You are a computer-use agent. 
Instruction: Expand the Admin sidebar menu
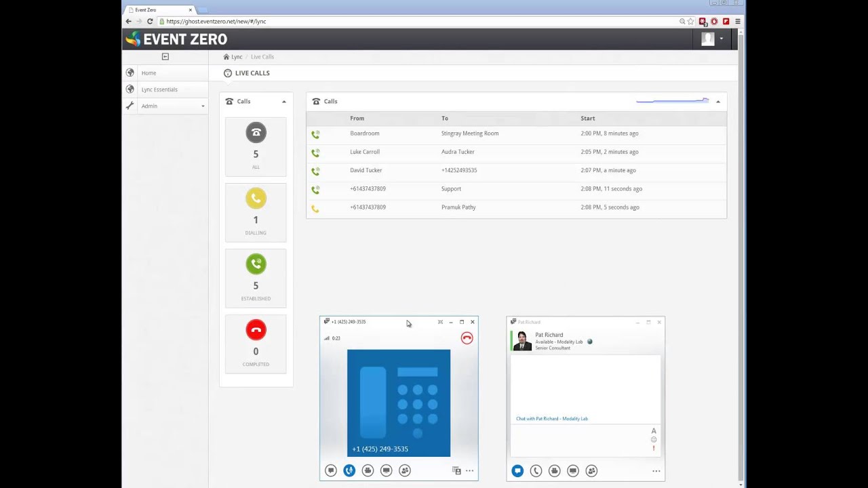tap(165, 106)
